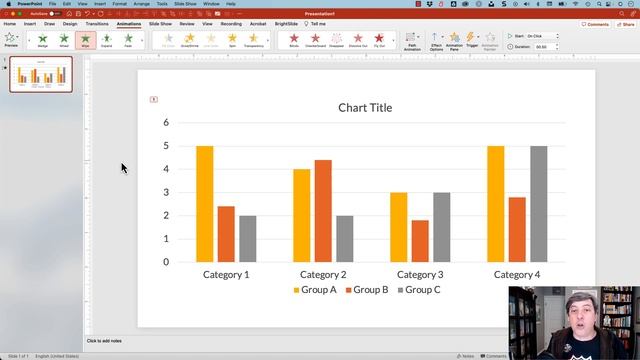This screenshot has width=640, height=360.
Task: Open Comments in the status bar
Action: pos(493,356)
